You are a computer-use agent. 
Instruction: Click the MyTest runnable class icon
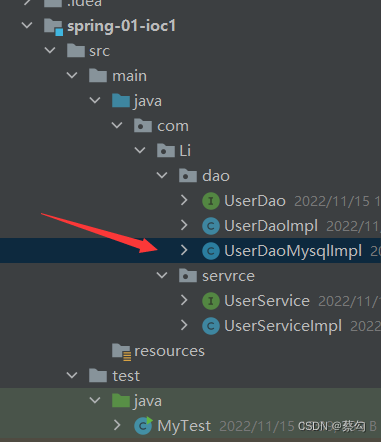[143, 426]
